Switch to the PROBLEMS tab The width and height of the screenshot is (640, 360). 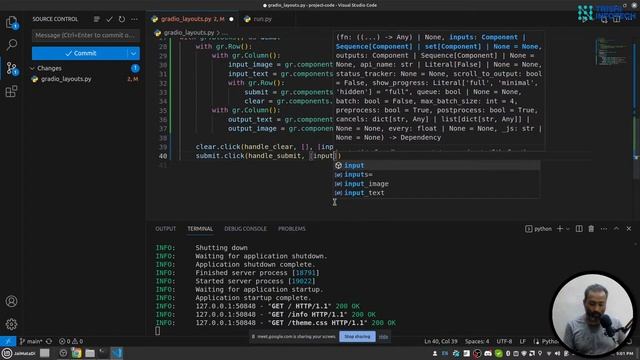coord(292,229)
